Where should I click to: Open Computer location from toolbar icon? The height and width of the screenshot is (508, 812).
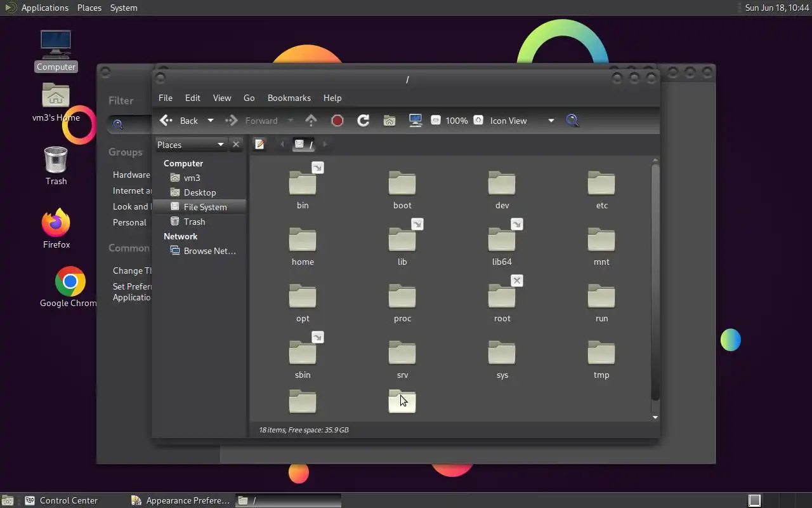[416, 121]
